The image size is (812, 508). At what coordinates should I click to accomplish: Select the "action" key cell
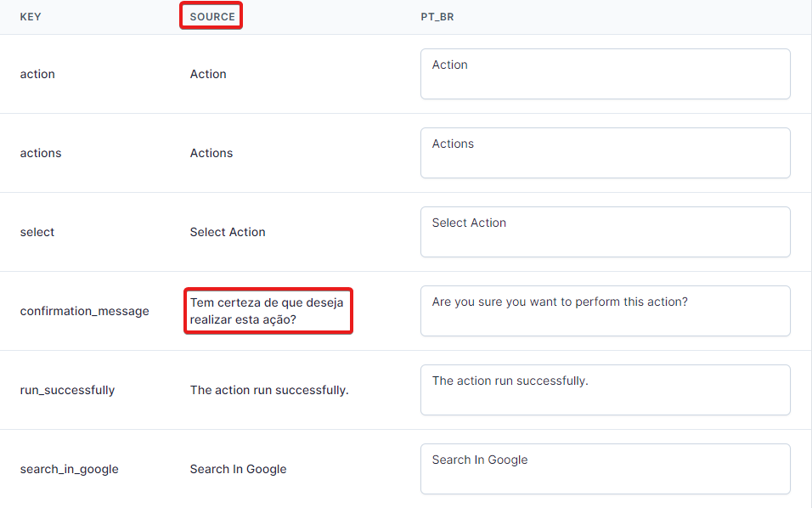point(37,74)
